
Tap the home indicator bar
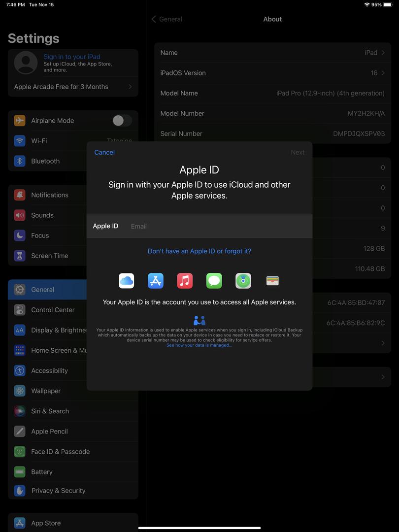[199, 528]
